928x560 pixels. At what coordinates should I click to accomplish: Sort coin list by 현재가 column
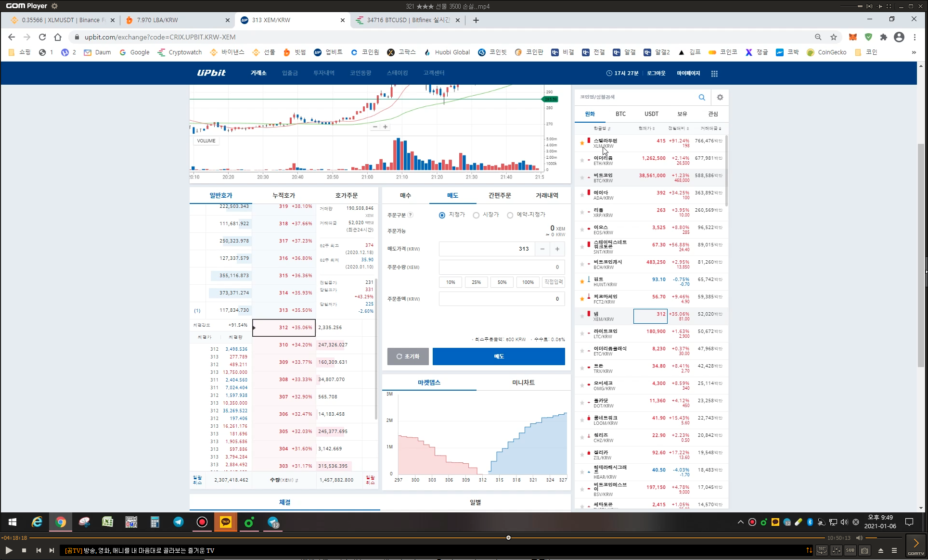(646, 128)
